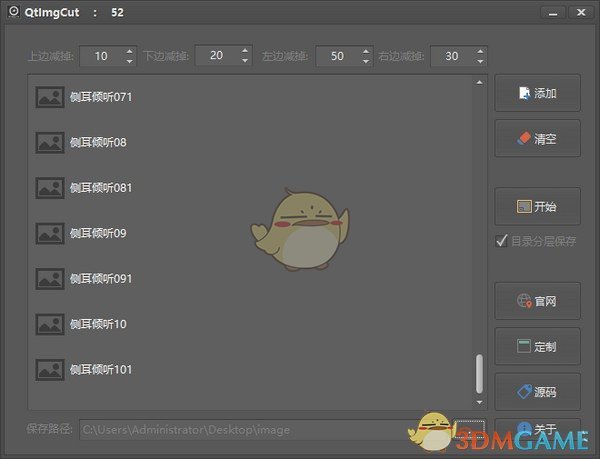Click the 添加 (add) button

[x=537, y=93]
